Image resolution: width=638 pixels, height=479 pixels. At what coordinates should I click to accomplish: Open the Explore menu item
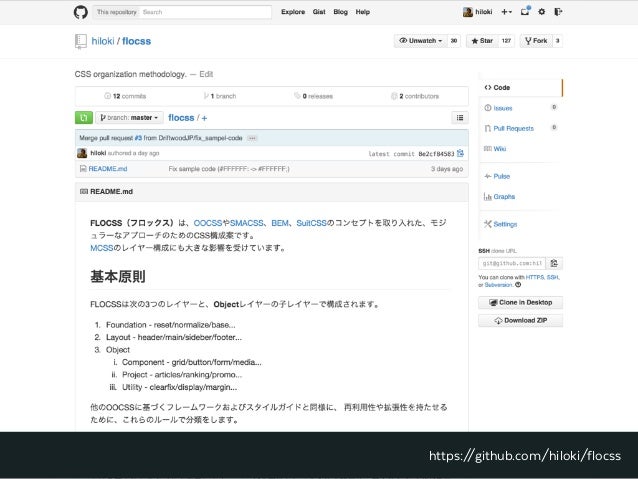(293, 12)
